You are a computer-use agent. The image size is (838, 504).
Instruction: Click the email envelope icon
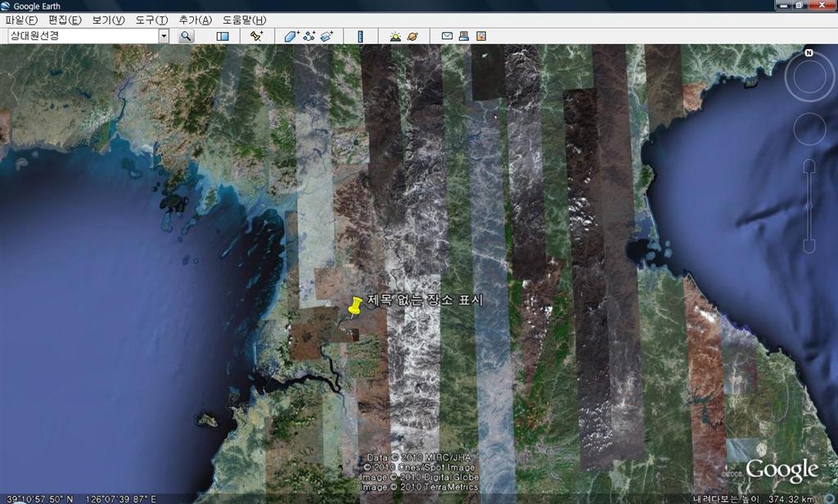pos(448,36)
